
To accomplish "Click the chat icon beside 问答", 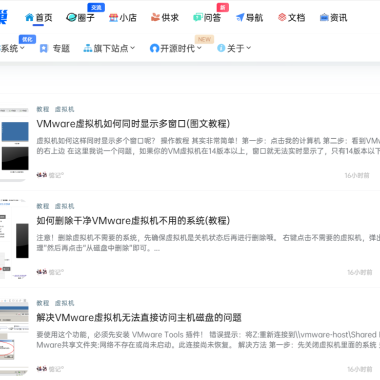I will pyautogui.click(x=198, y=17).
